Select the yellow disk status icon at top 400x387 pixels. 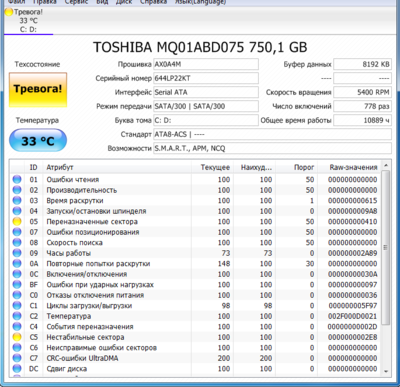coord(9,12)
